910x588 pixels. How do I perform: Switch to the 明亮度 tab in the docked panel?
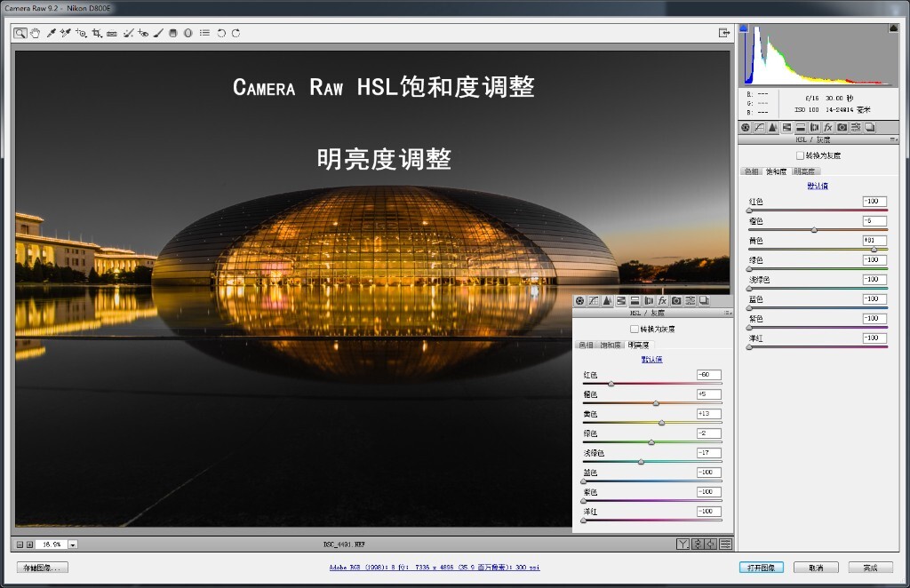804,171
